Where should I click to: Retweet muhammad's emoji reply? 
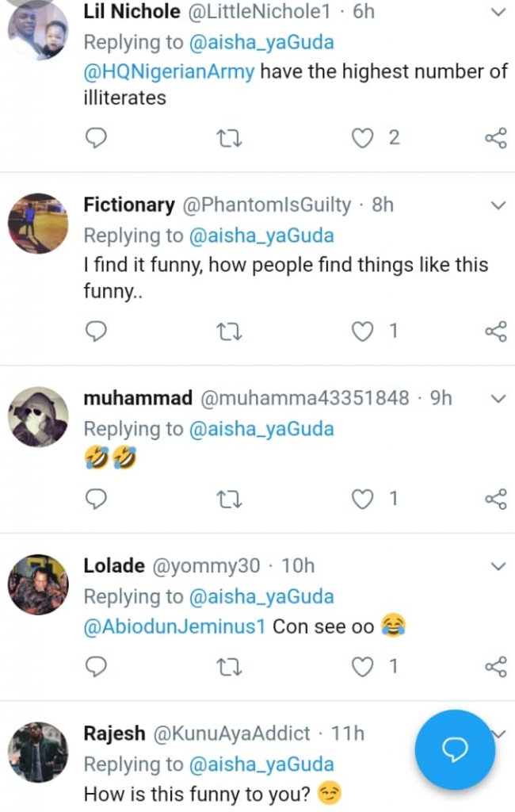(229, 500)
